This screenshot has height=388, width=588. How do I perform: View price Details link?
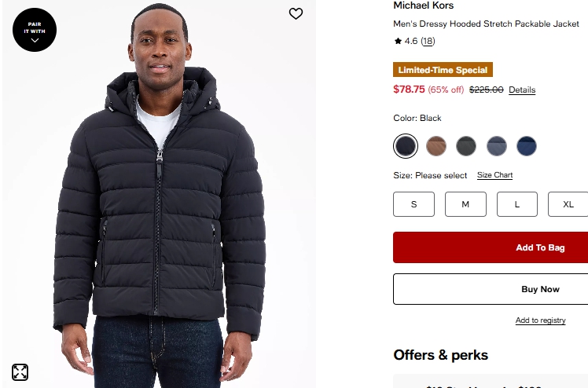click(522, 90)
